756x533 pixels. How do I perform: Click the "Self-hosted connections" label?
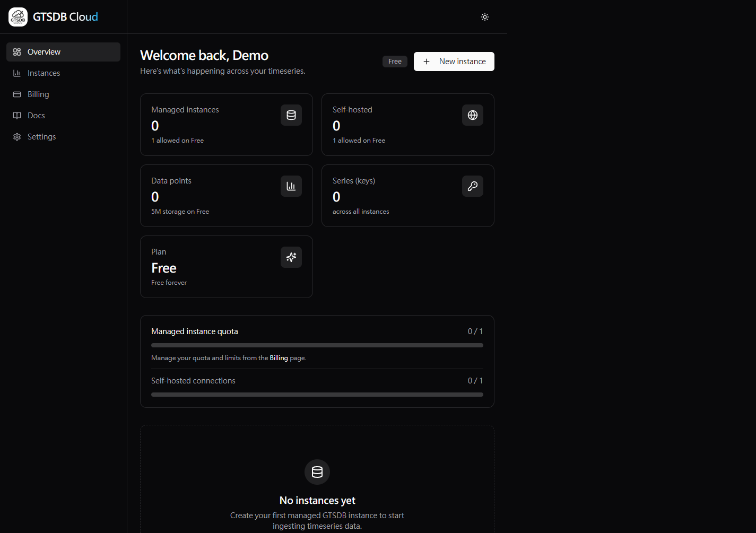(193, 381)
